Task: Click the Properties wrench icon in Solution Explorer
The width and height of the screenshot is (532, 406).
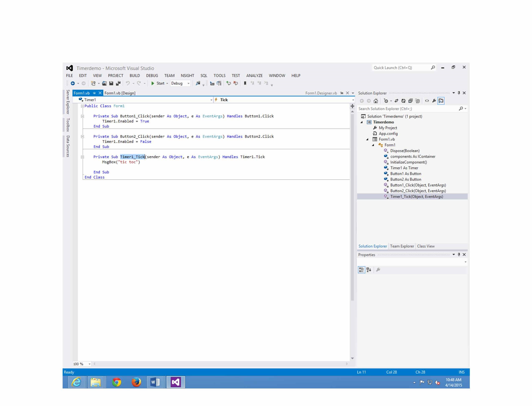Action: [x=434, y=101]
